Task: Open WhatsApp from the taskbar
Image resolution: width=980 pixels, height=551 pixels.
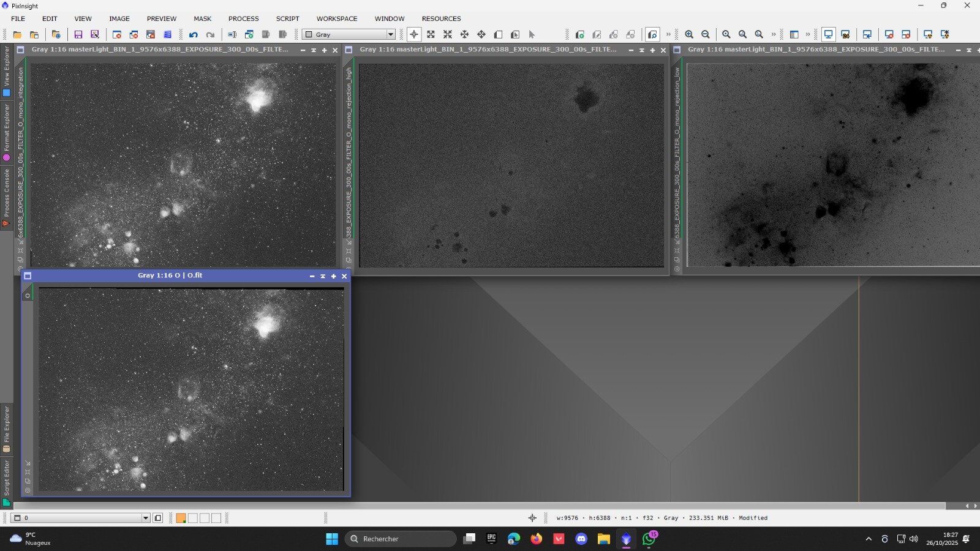Action: point(649,539)
